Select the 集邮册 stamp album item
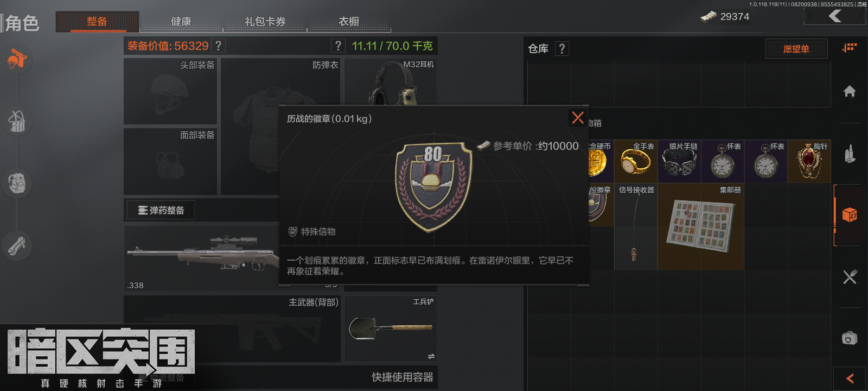This screenshot has height=391, width=868. [701, 226]
